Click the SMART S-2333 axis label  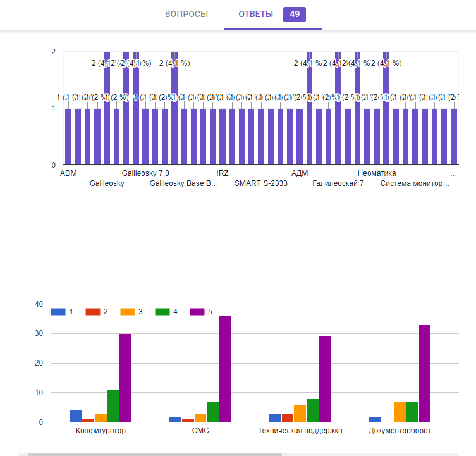click(260, 183)
